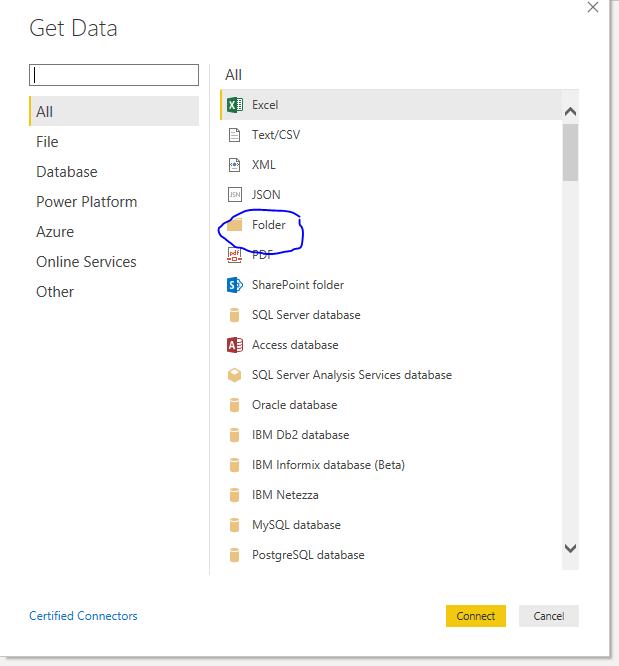Viewport: 619px width, 666px height.
Task: Select the IBM Db2 database label
Action: click(x=301, y=435)
